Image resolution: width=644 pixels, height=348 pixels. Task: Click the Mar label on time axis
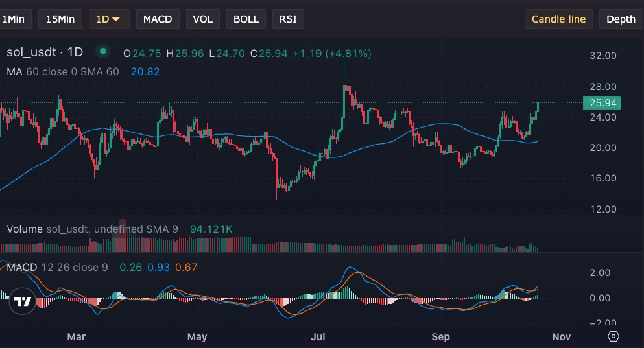77,337
